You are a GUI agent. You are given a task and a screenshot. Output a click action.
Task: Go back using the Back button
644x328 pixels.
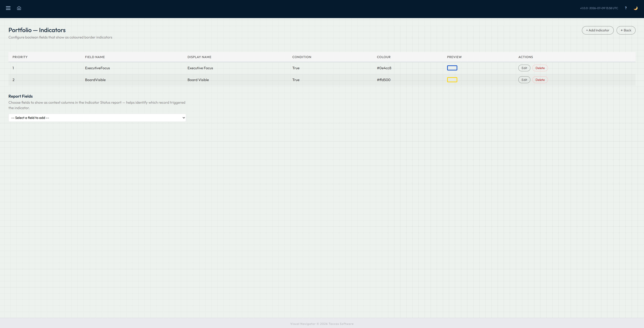pos(626,30)
